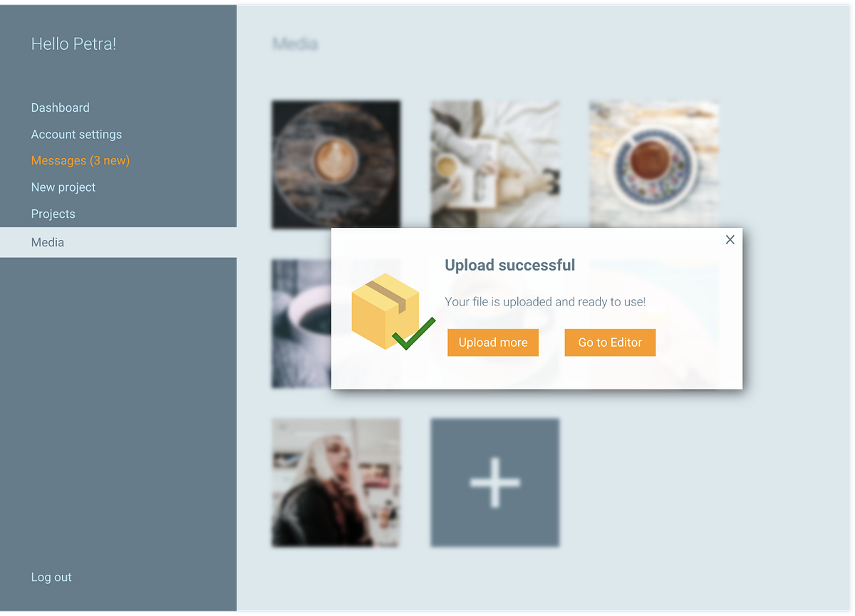Viewport: 855px width, 616px height.
Task: Select the Media sidebar item
Action: [x=118, y=242]
